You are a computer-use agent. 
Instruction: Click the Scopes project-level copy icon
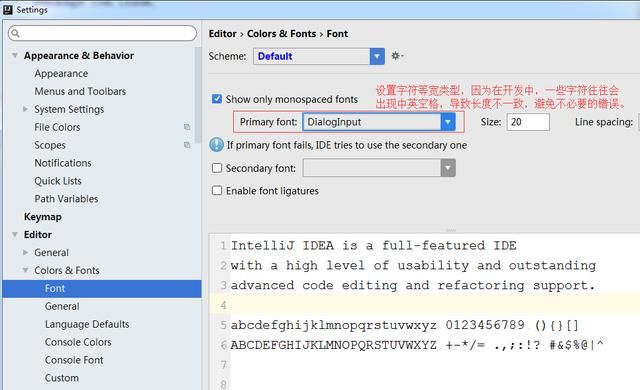click(187, 145)
